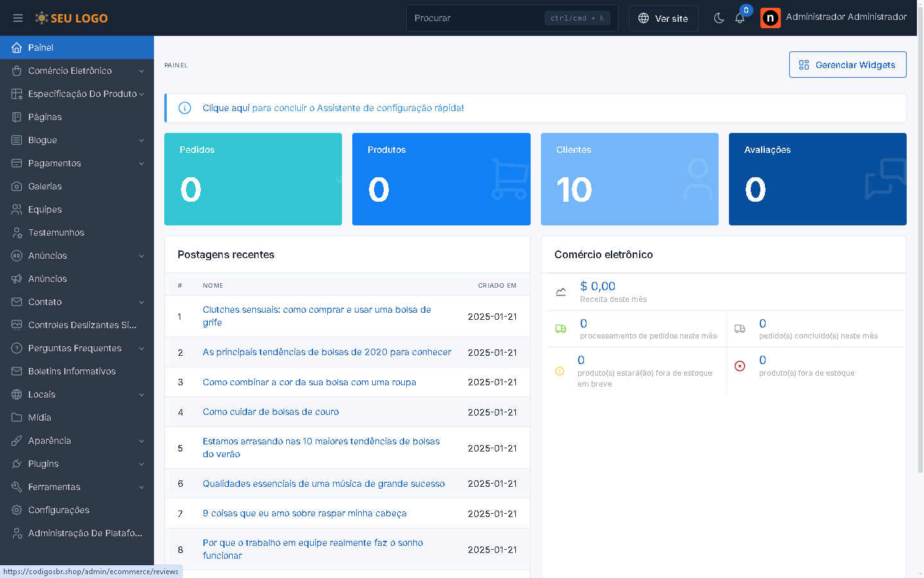Click the SEU LOGO brand icon
The height and width of the screenshot is (578, 924).
[x=42, y=18]
